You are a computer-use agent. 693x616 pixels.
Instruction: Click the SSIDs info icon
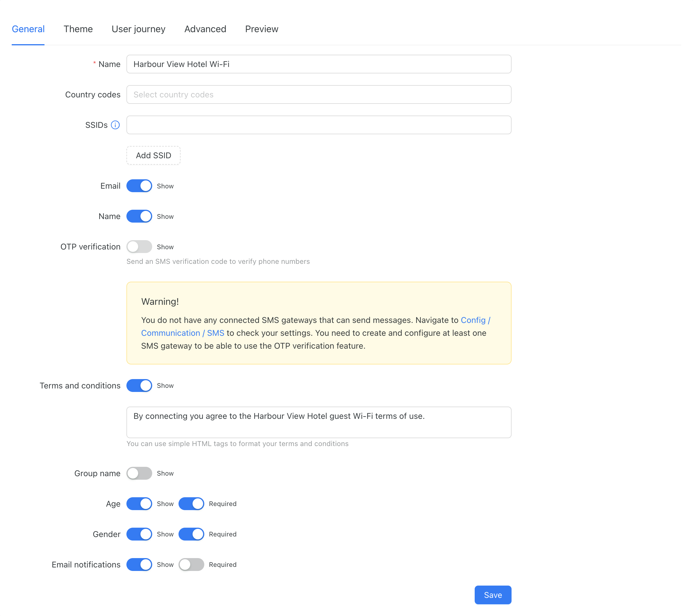pyautogui.click(x=115, y=125)
